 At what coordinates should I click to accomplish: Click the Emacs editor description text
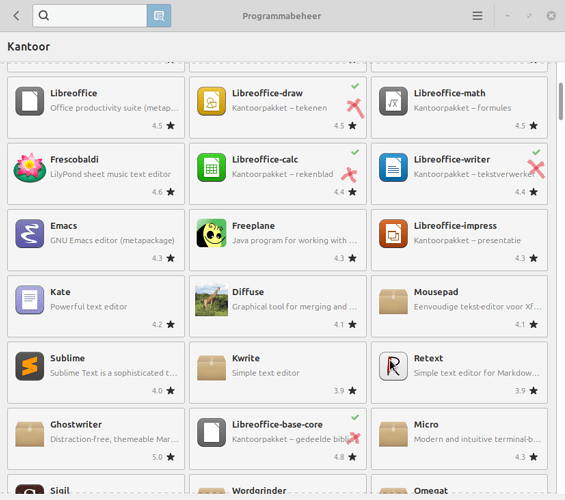pos(112,240)
